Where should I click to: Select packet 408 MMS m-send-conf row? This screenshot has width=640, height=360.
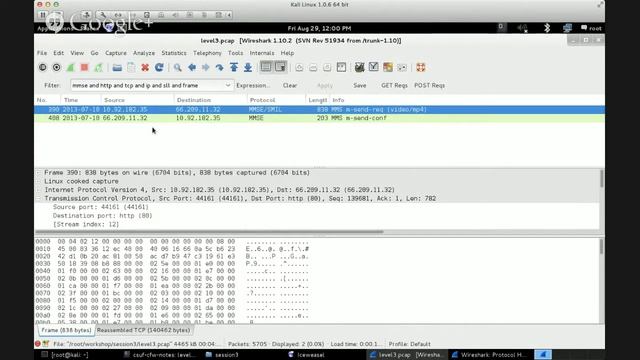click(319, 118)
